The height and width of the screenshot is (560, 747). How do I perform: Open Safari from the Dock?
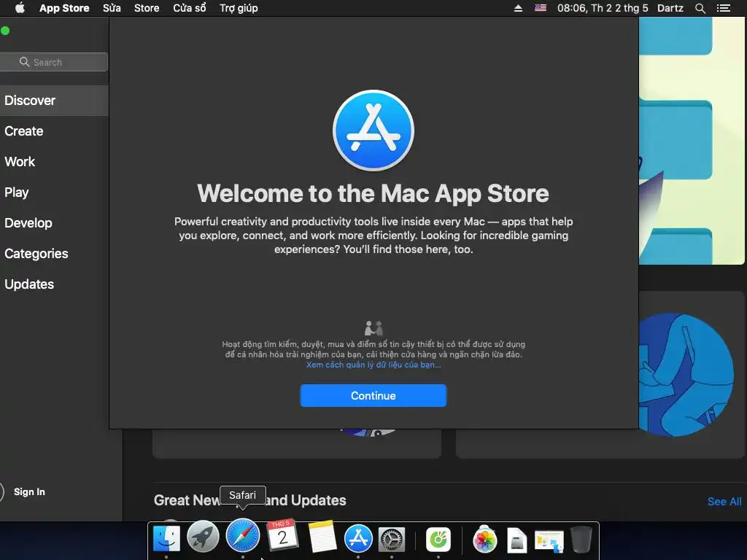pyautogui.click(x=242, y=536)
